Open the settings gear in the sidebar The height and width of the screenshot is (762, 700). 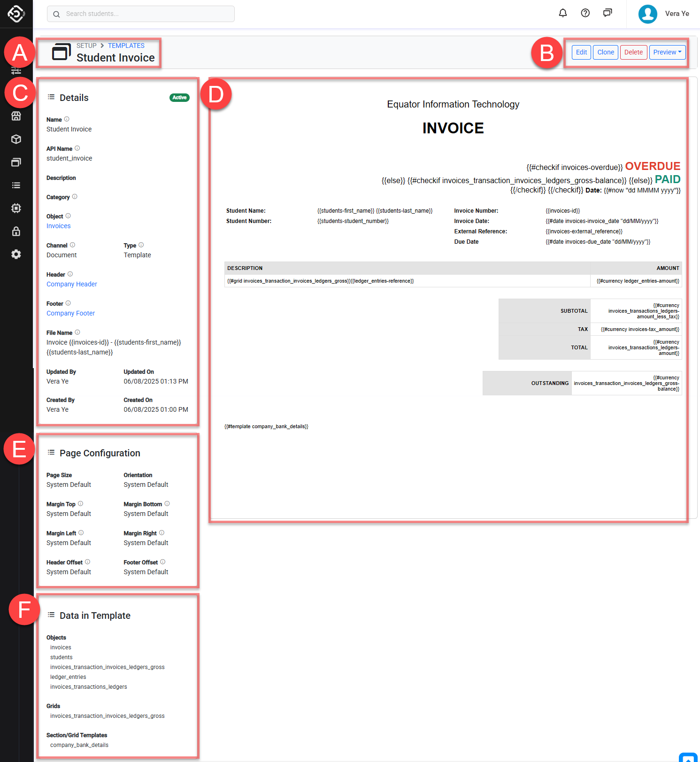tap(16, 254)
